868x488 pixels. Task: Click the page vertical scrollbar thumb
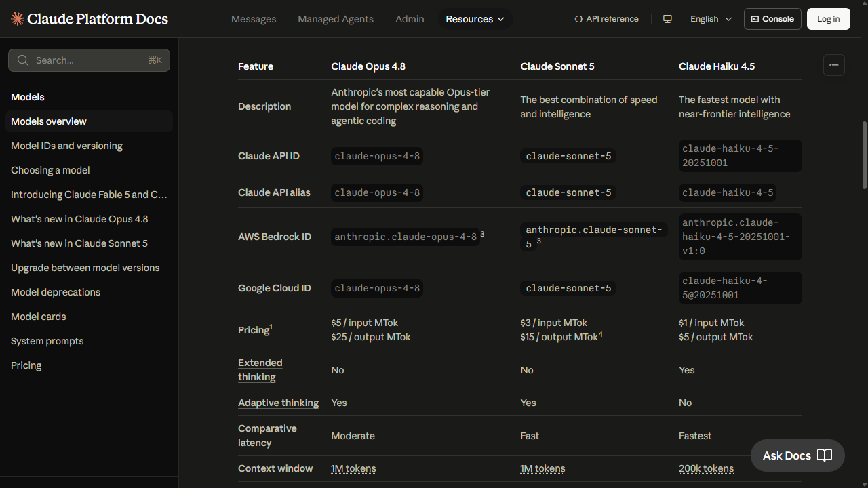(865, 155)
